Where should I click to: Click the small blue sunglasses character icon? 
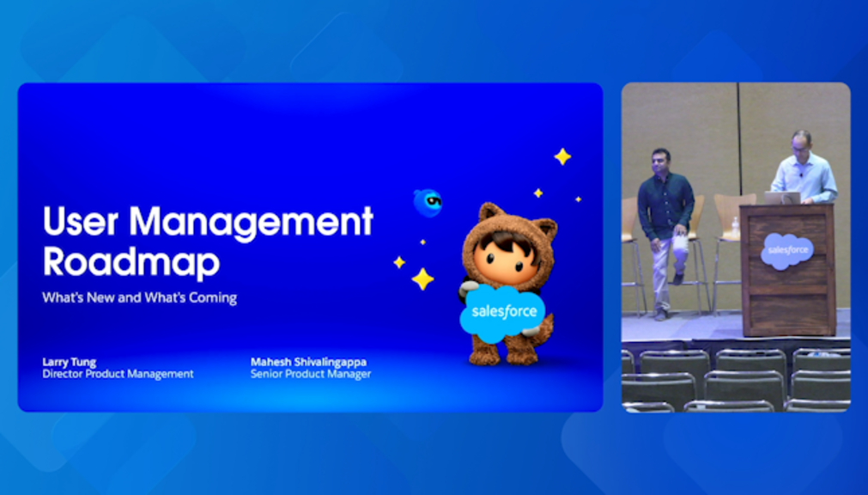coord(427,203)
